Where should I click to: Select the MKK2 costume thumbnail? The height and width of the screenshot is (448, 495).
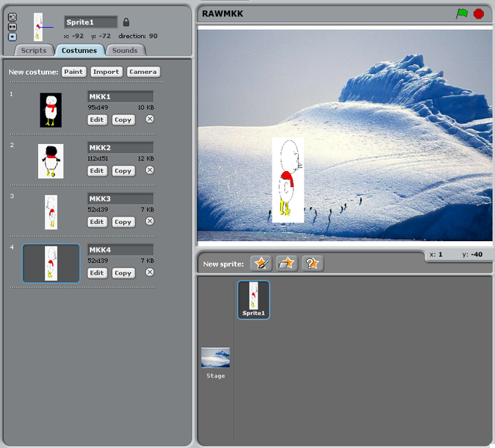point(51,161)
